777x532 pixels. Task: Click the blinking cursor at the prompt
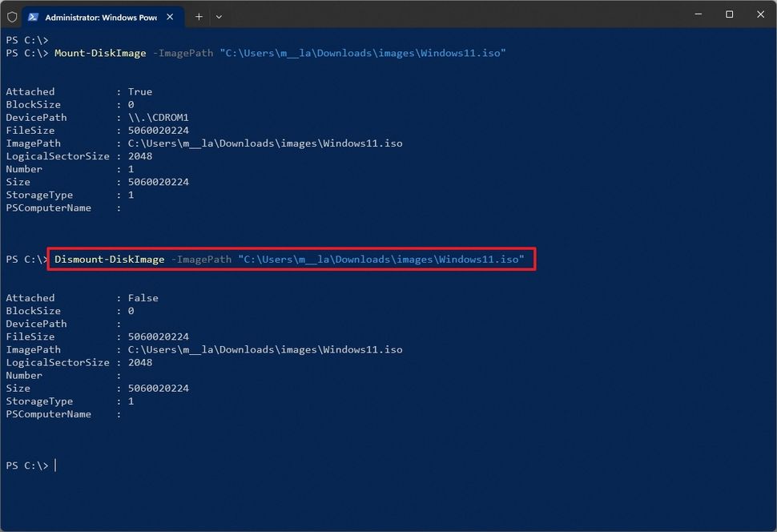[x=54, y=465]
